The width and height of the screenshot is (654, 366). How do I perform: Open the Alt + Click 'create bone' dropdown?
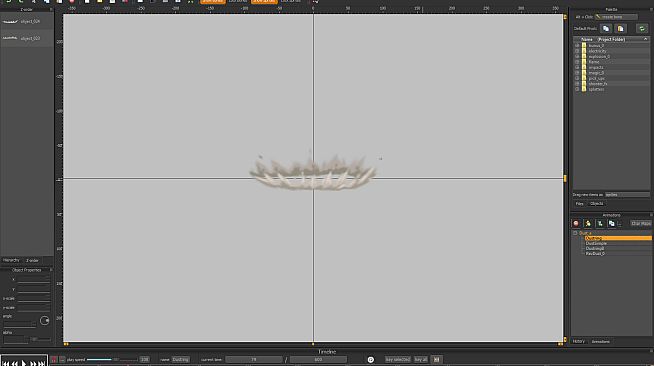tap(616, 17)
